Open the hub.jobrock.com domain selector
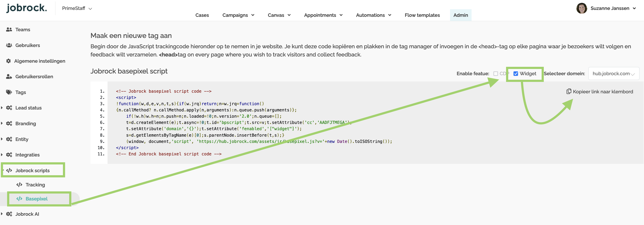The width and height of the screenshot is (644, 225). pos(614,73)
